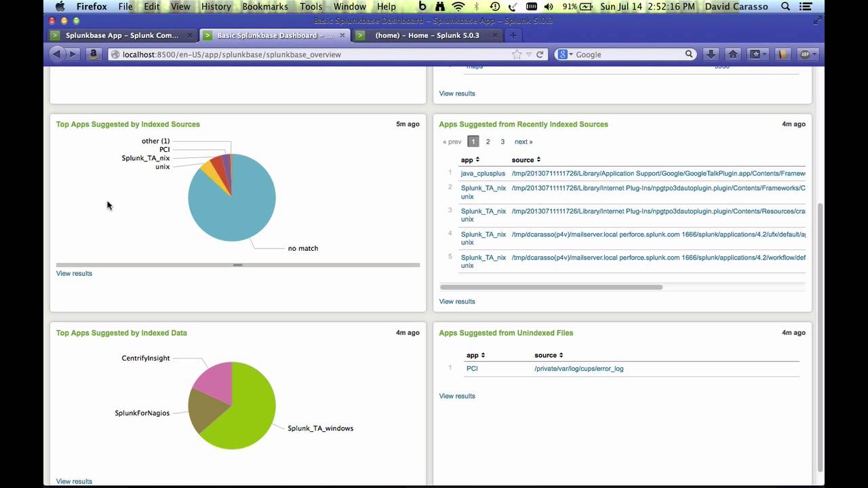The height and width of the screenshot is (488, 868).
Task: Click the volume speaker icon
Action: click(x=549, y=7)
